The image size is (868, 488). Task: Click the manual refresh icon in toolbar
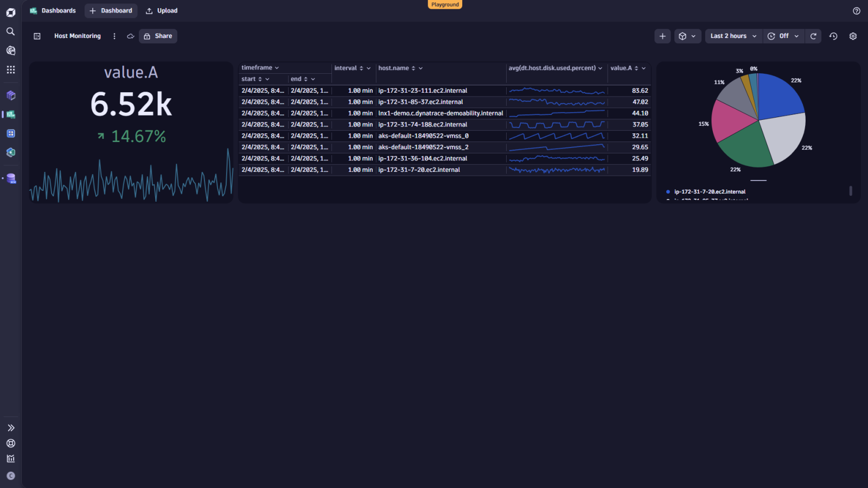813,36
